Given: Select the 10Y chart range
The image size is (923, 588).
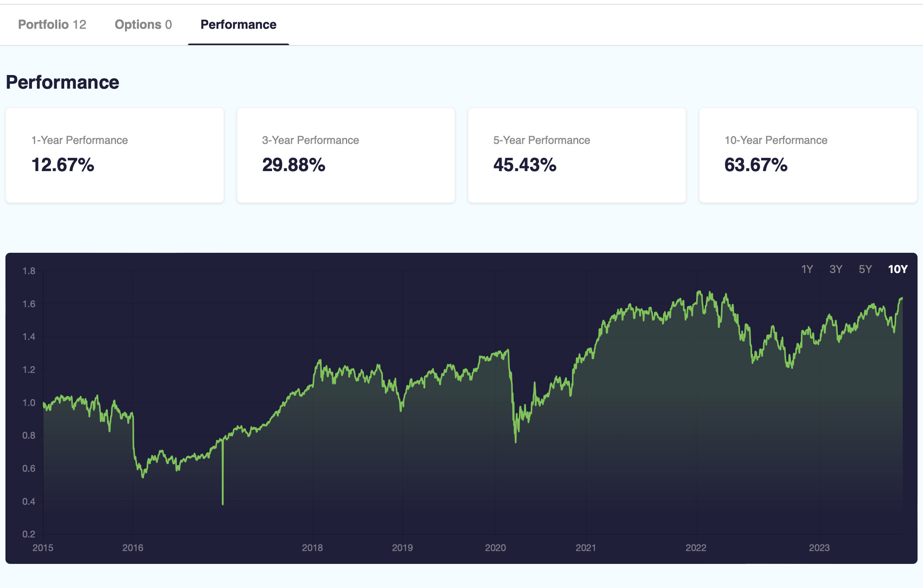Looking at the screenshot, I should tap(897, 269).
